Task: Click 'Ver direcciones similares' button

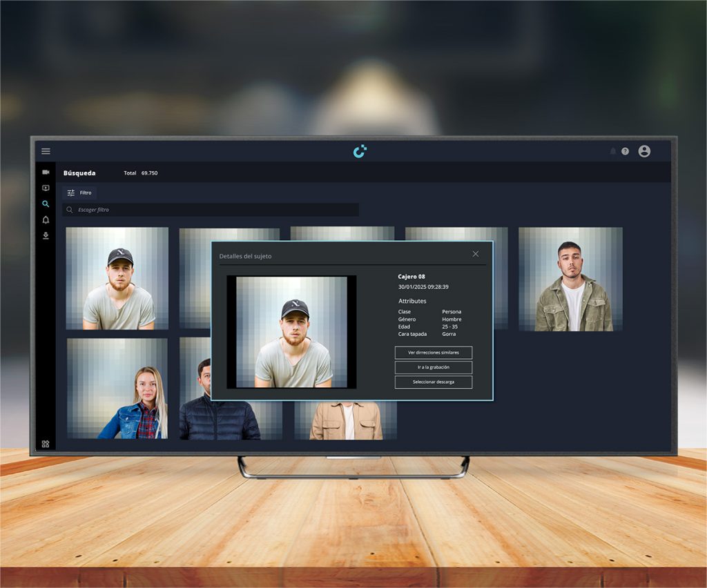Action: pos(433,353)
